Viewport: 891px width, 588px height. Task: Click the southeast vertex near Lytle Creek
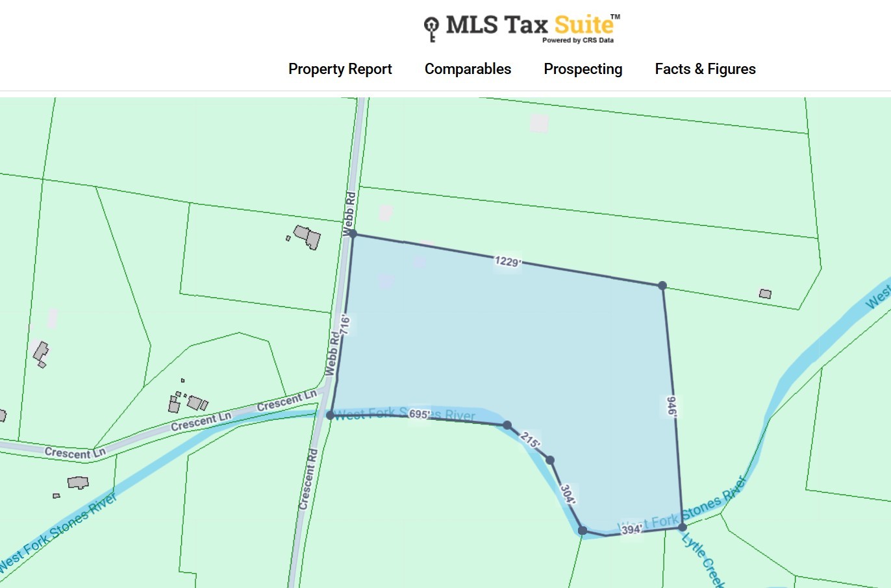coord(683,528)
